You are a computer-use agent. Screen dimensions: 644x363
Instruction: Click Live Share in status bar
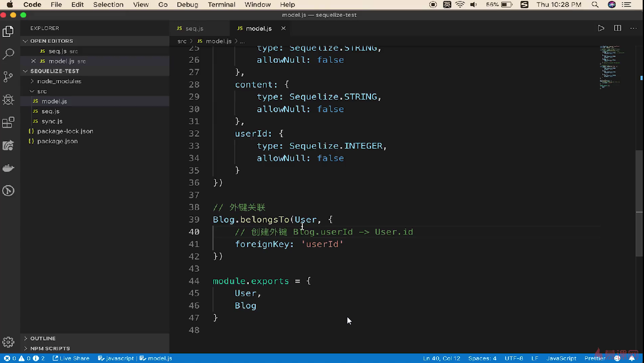[71, 358]
